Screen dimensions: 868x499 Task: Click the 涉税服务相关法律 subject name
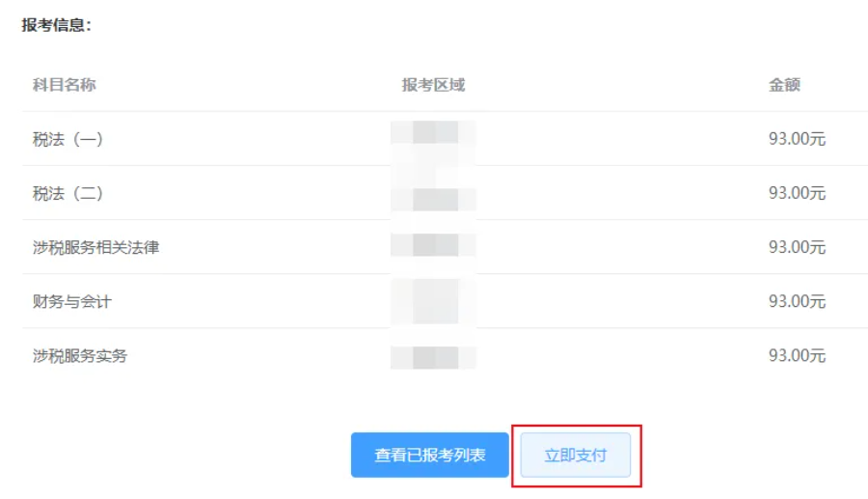(95, 247)
